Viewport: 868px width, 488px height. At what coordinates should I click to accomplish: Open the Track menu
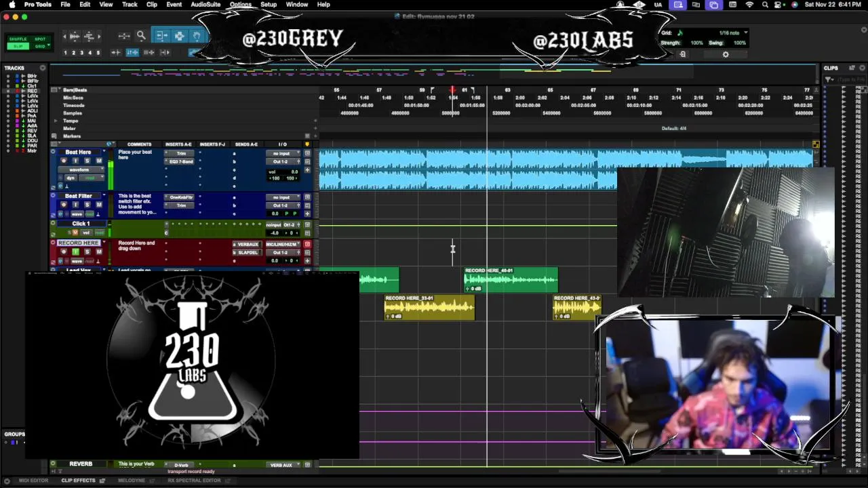point(130,5)
